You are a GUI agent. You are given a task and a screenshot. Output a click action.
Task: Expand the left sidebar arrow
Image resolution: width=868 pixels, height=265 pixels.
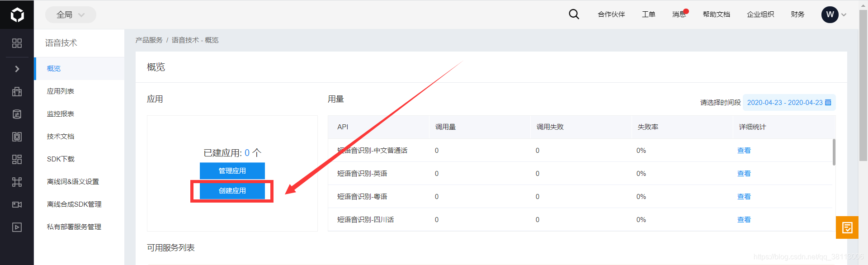pyautogui.click(x=17, y=69)
